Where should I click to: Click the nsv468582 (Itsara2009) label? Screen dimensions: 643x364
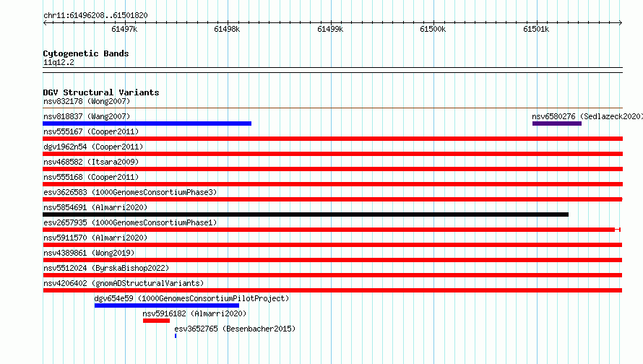(x=91, y=162)
